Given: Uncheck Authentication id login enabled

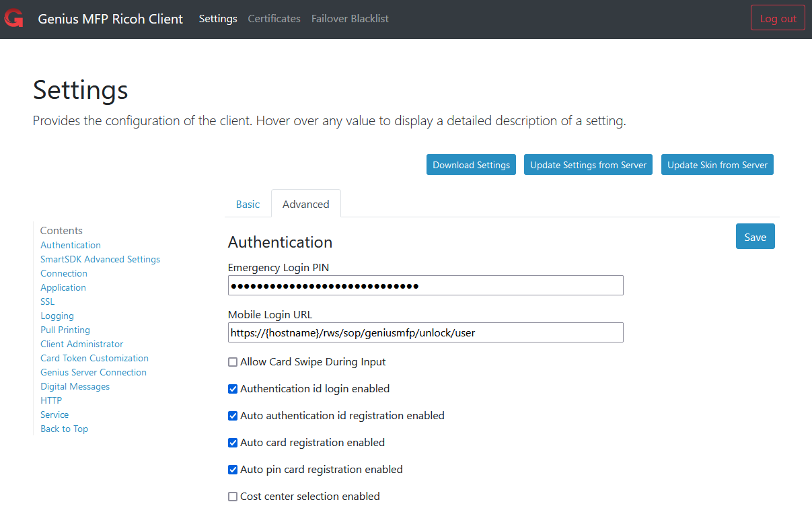Looking at the screenshot, I should (x=233, y=389).
